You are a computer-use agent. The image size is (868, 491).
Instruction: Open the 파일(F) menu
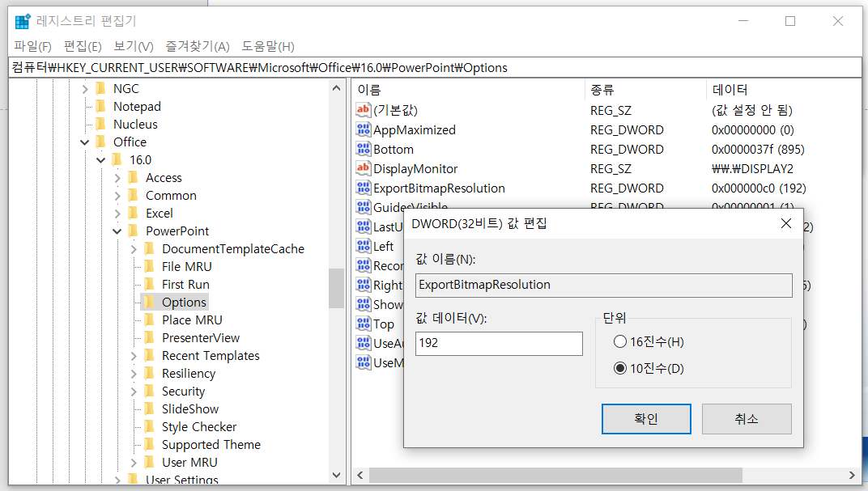coord(32,46)
